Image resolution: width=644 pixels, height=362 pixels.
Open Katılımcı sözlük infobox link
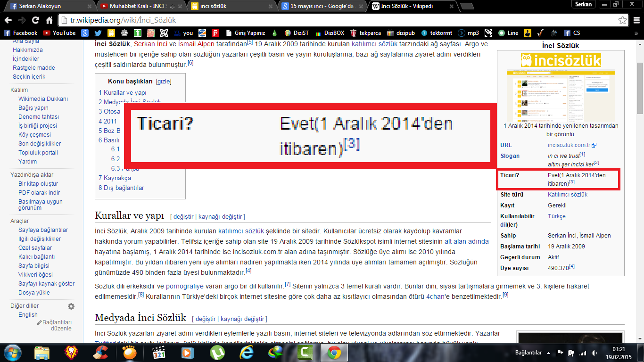click(x=568, y=195)
